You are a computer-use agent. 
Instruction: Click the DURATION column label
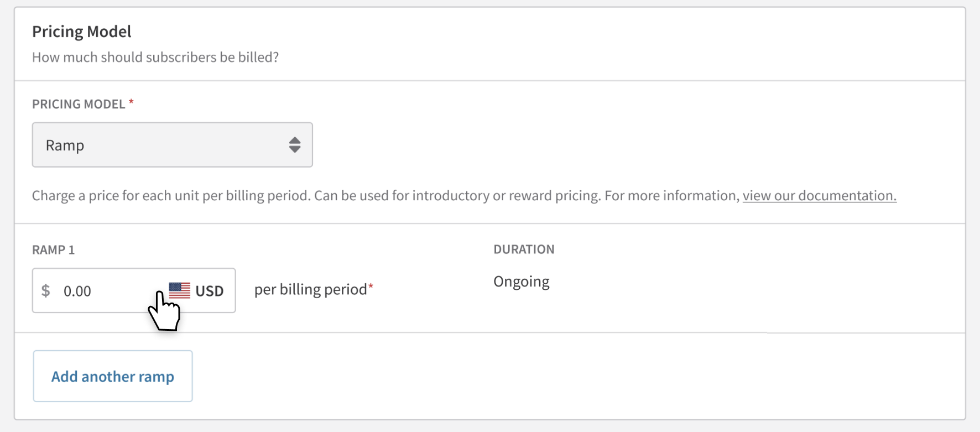click(524, 249)
